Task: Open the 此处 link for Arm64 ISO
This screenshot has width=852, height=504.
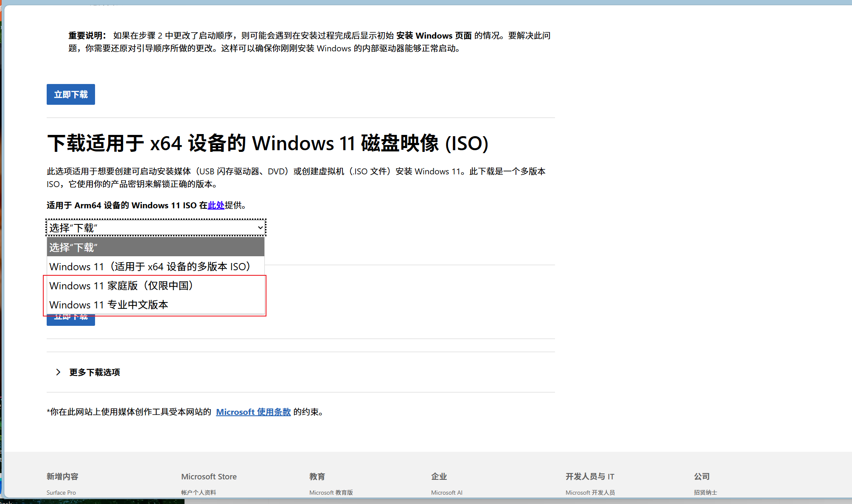Action: click(216, 205)
